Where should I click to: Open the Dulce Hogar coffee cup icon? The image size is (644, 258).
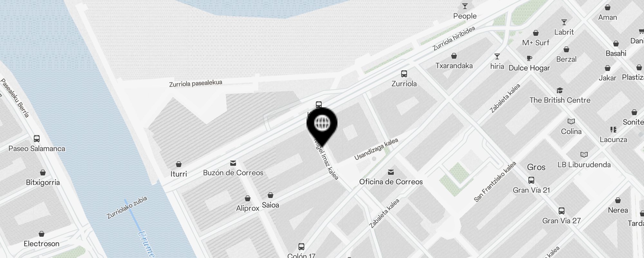pos(529,58)
